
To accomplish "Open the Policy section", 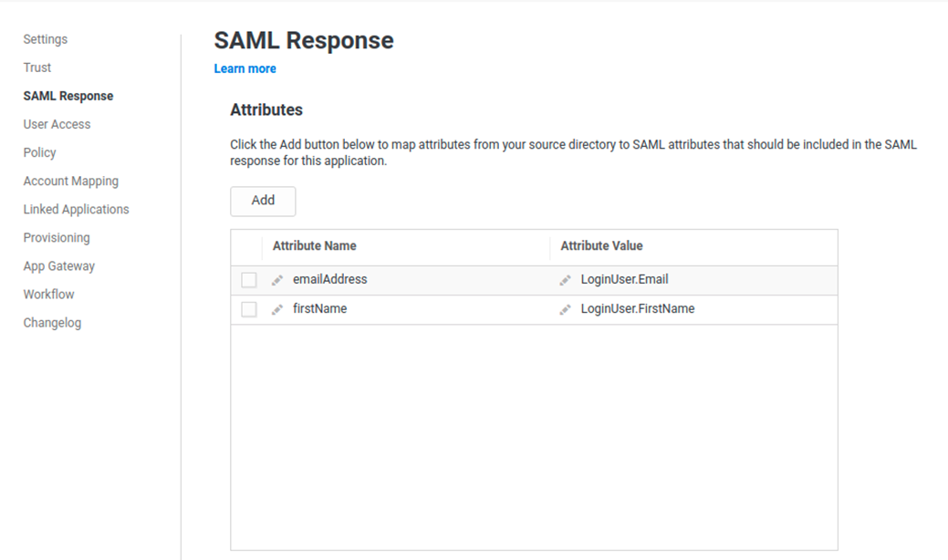I will click(x=39, y=152).
